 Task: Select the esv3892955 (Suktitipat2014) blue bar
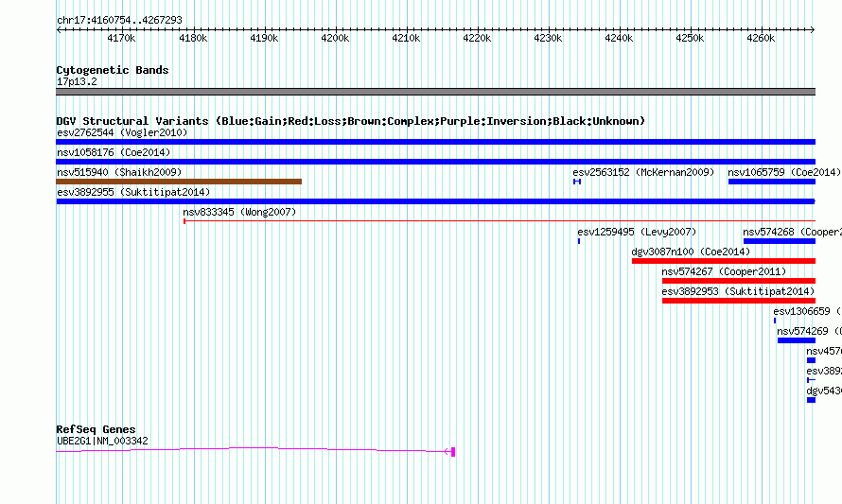point(435,201)
